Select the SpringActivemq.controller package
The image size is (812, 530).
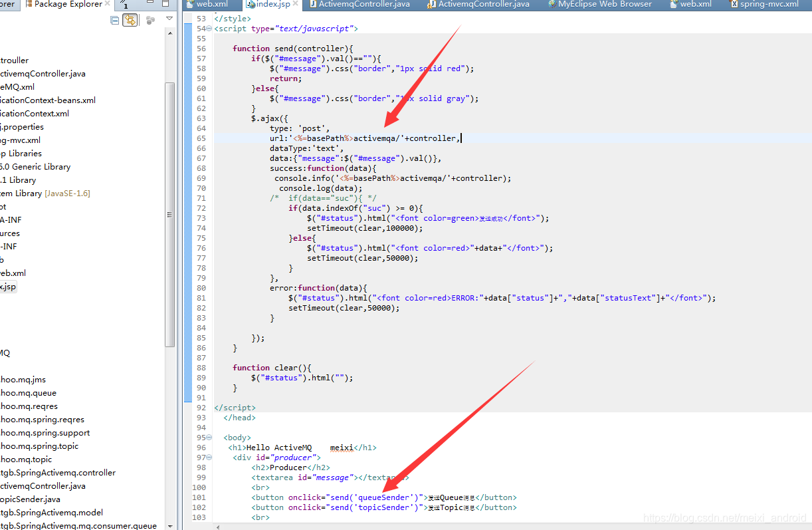(58, 472)
